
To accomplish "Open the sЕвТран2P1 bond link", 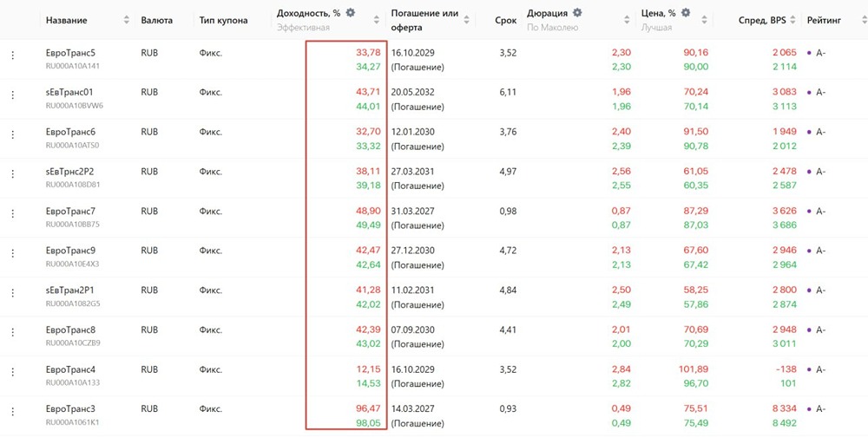I will (69, 290).
